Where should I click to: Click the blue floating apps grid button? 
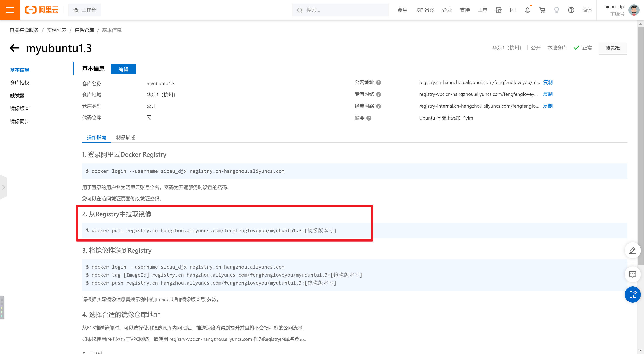point(633,294)
